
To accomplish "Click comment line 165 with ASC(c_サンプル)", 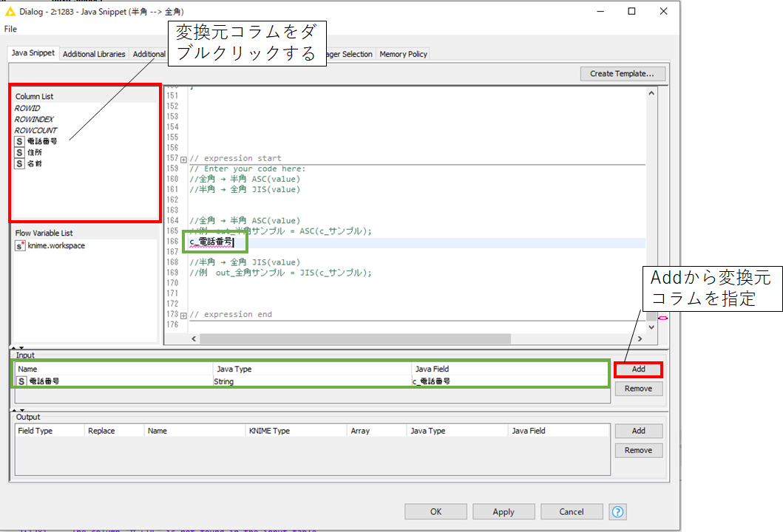I will (281, 231).
